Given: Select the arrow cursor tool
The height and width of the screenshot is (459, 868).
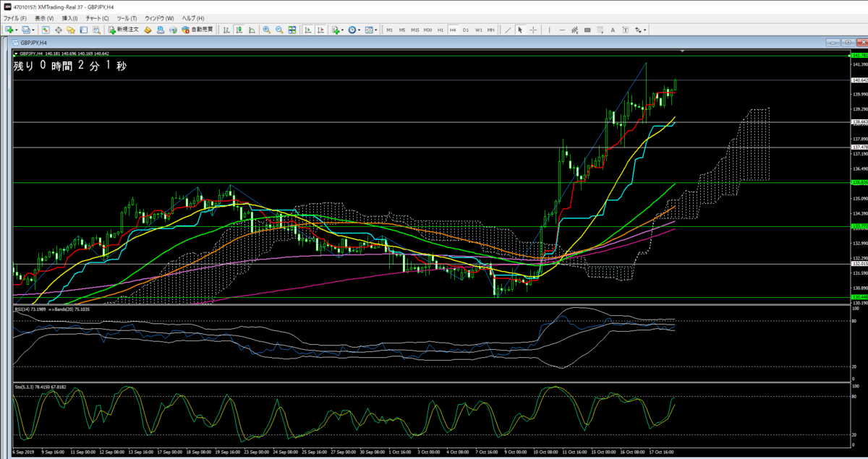Looking at the screenshot, I should 520,30.
